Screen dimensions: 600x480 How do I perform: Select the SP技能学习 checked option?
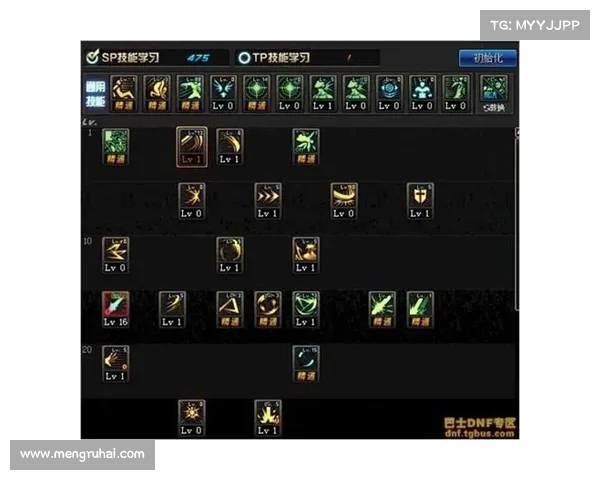point(123,58)
